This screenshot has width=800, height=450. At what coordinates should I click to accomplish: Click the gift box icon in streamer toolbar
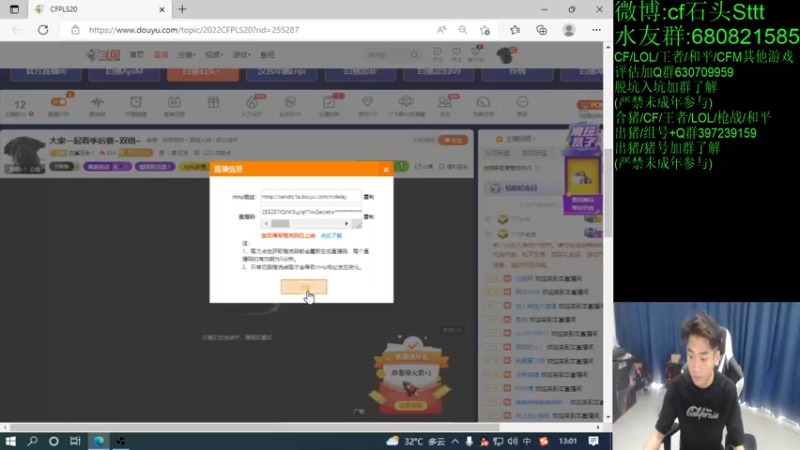213,103
